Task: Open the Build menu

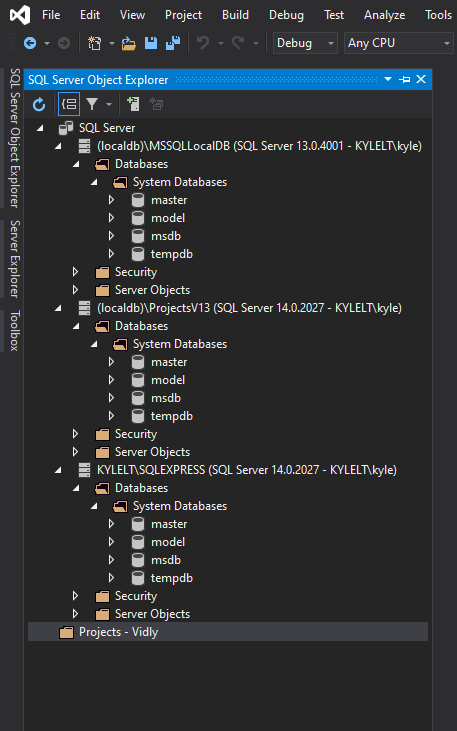Action: click(x=235, y=15)
